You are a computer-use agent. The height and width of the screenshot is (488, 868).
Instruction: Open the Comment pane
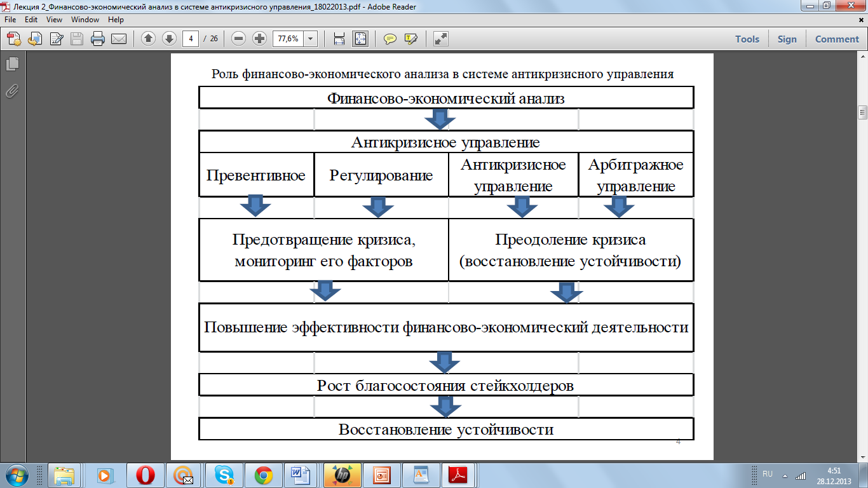point(837,39)
